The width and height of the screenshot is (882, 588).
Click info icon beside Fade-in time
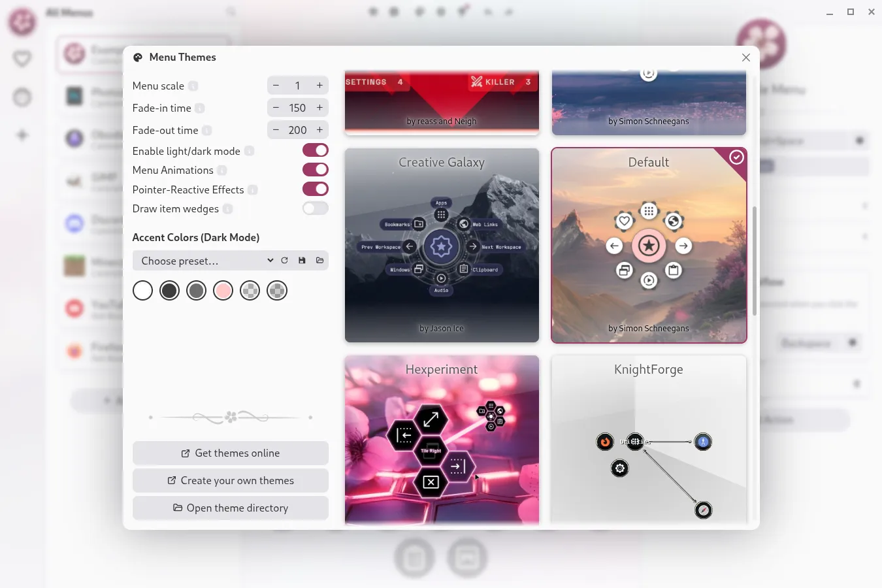[x=200, y=108]
